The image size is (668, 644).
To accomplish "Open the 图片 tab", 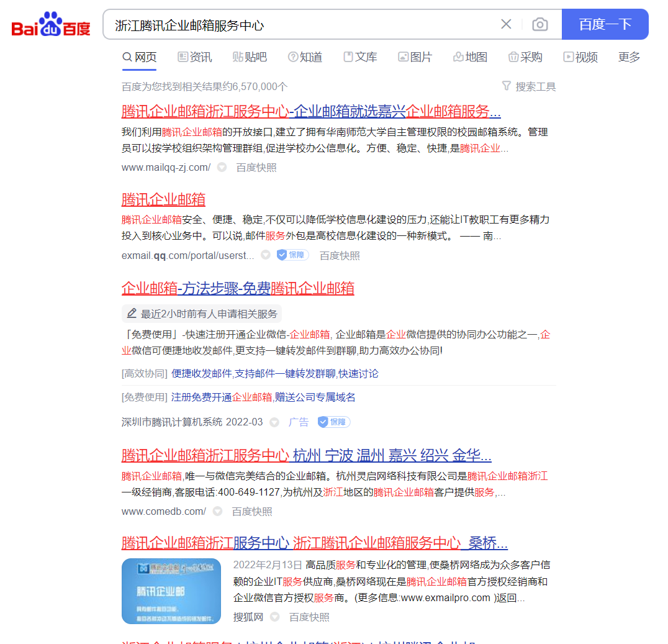I will pyautogui.click(x=415, y=57).
